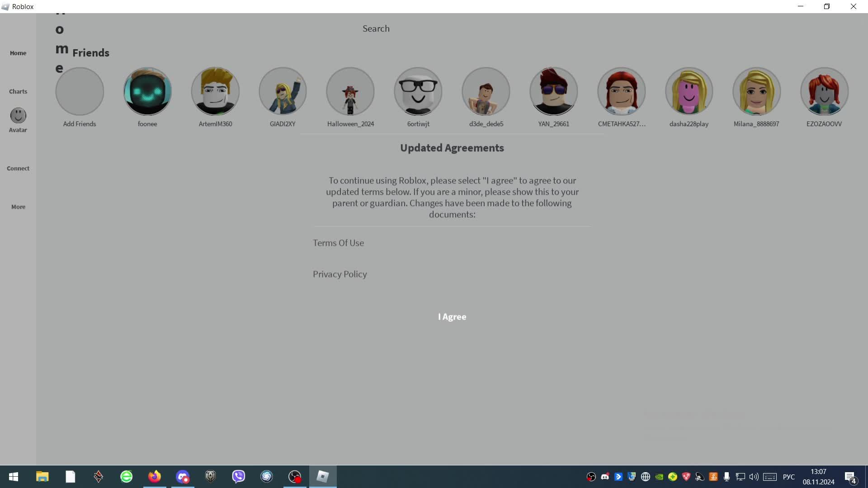Click the Friends heading
Screen dimensions: 868x488
(91, 53)
